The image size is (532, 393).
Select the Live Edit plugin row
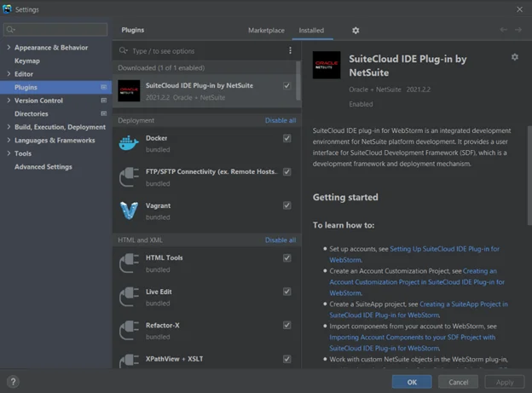pyautogui.click(x=206, y=298)
